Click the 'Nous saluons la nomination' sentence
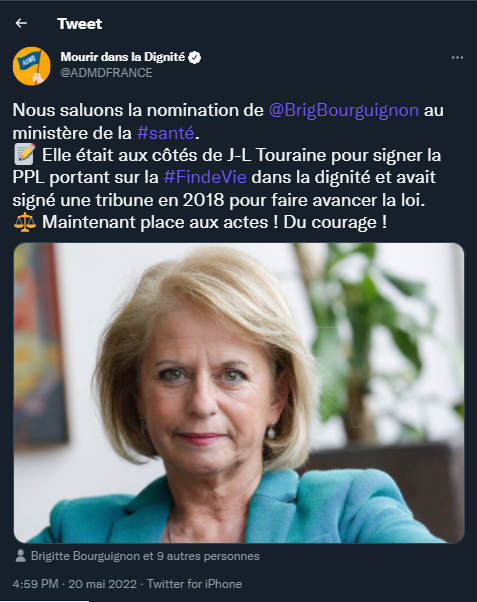This screenshot has height=602, width=477. (x=138, y=111)
